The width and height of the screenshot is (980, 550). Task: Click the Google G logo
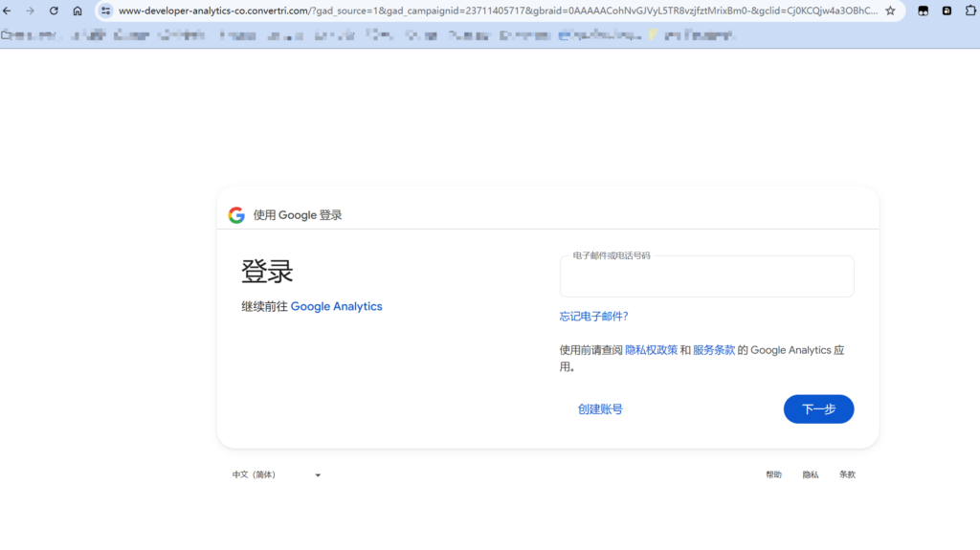point(236,215)
